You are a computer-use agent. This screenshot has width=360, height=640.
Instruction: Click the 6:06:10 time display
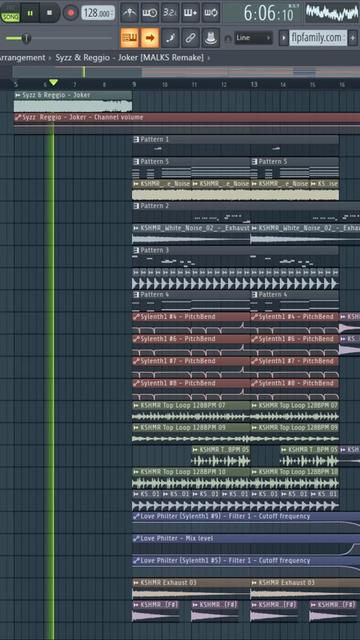coord(269,13)
